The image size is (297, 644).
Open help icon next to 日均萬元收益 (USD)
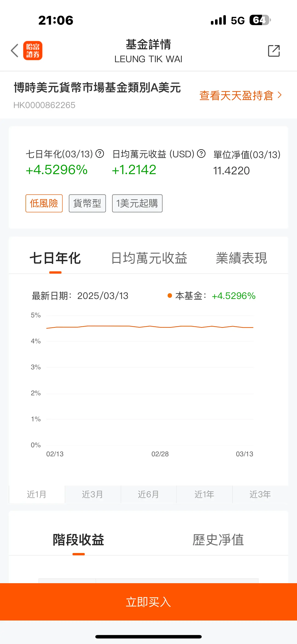(x=201, y=153)
